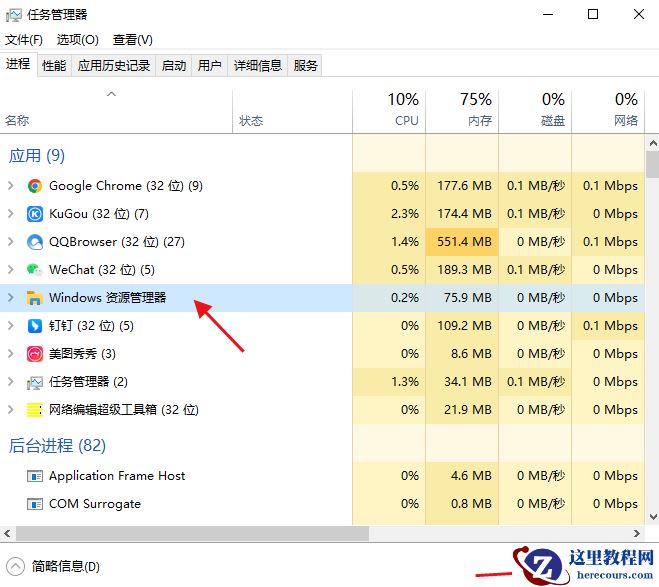Click the COM Surrogate process icon
The image size is (659, 587).
tap(35, 504)
